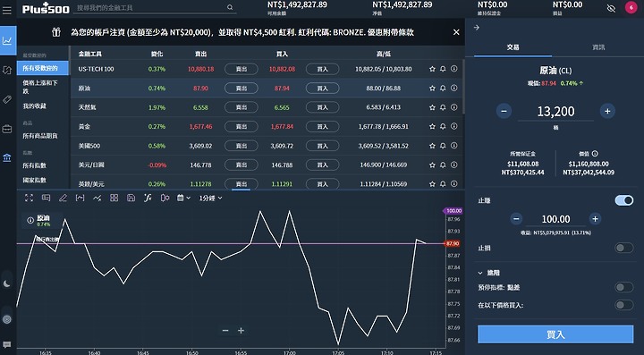The height and width of the screenshot is (355, 644).
Task: Zoom out the chart with minus
Action: [225, 330]
